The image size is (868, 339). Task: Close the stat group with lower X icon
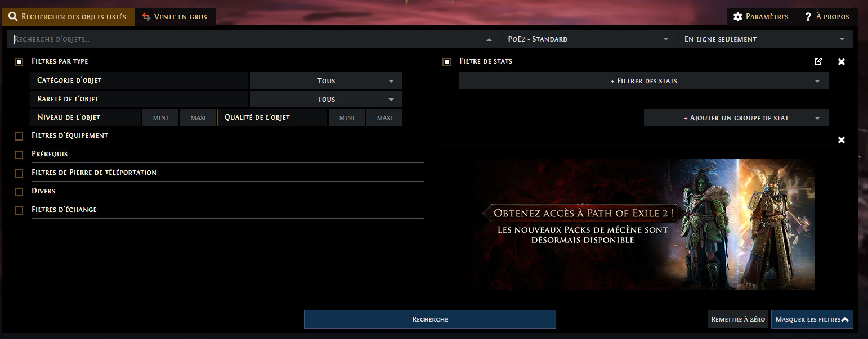point(842,140)
